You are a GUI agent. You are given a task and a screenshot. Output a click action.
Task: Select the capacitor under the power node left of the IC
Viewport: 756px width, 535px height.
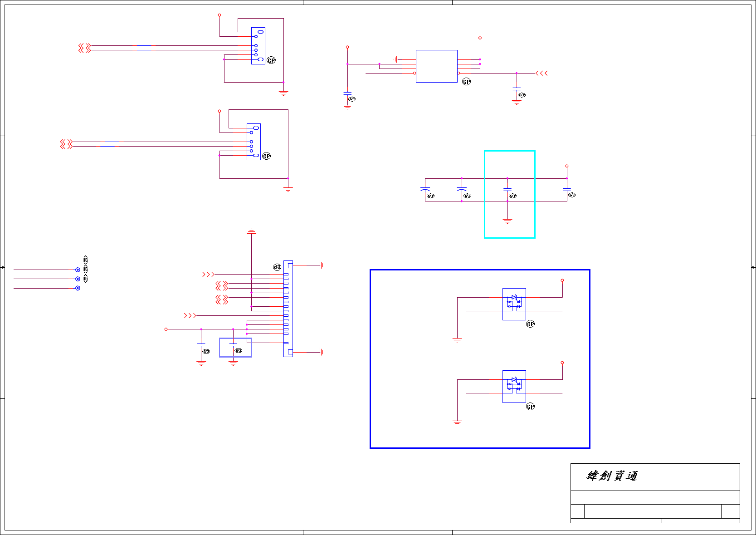pyautogui.click(x=347, y=93)
